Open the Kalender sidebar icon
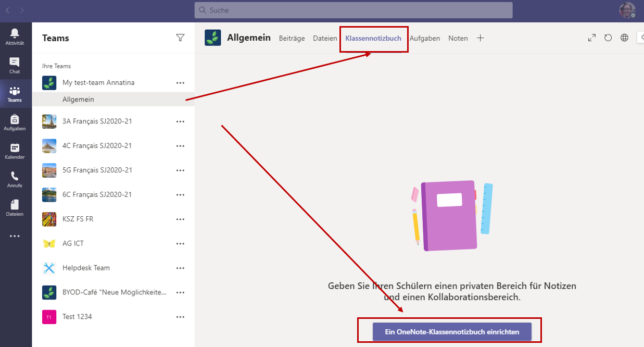 (x=15, y=151)
